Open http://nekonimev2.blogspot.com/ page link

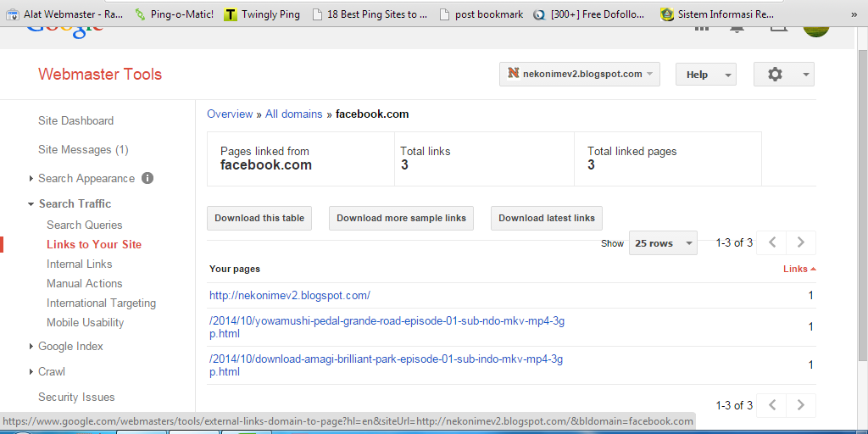pyautogui.click(x=290, y=296)
